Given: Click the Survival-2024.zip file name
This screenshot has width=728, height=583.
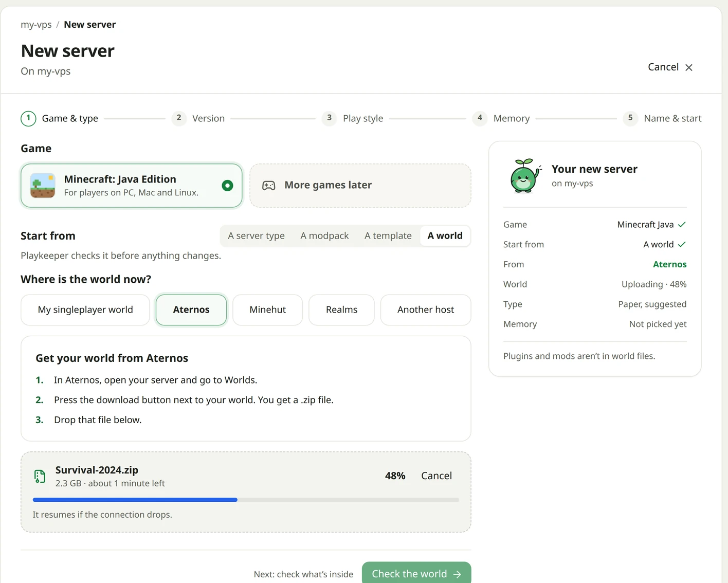Looking at the screenshot, I should coord(97,470).
